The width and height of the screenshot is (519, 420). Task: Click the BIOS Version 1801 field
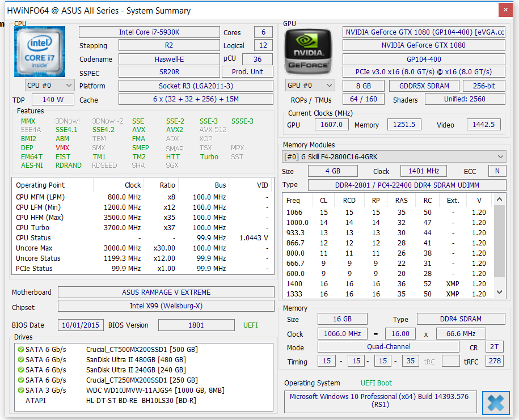tap(196, 325)
